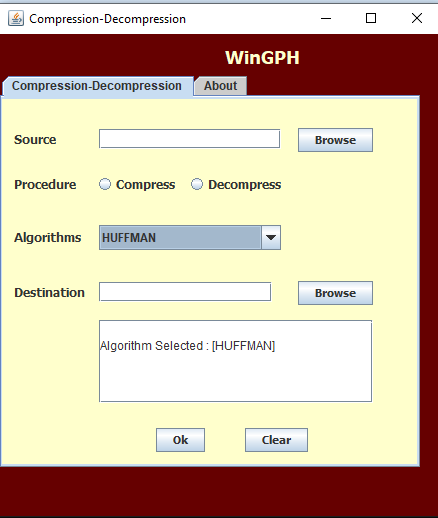Focus the Source path input field
The width and height of the screenshot is (438, 518).
[189, 139]
